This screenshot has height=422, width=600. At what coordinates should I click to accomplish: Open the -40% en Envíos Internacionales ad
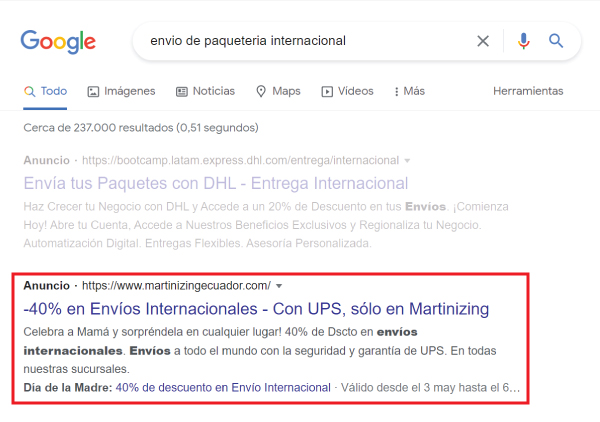(256, 309)
